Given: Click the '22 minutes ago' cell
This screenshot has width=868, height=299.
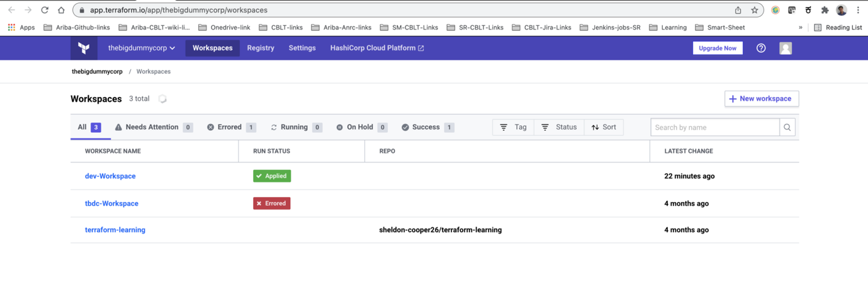Looking at the screenshot, I should [689, 176].
